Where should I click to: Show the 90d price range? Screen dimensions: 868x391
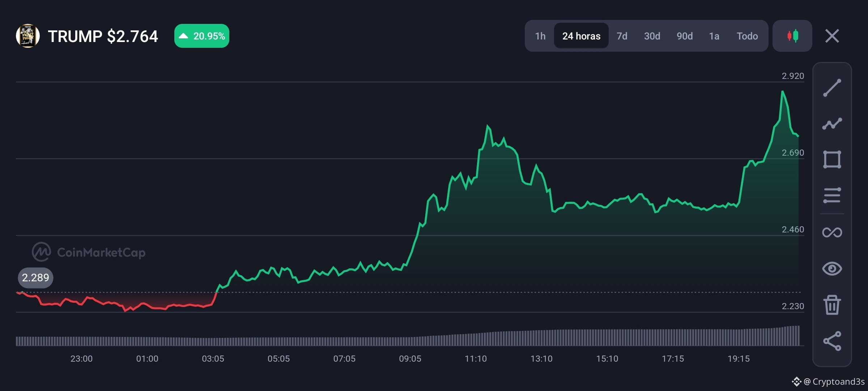pyautogui.click(x=685, y=36)
